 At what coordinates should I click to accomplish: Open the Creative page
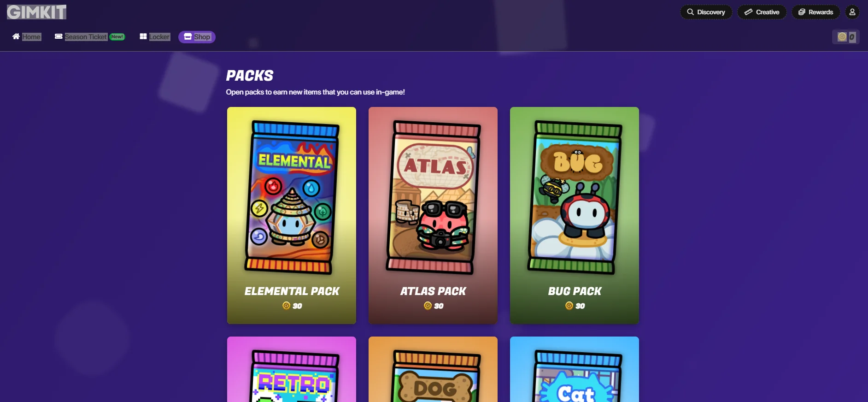762,12
